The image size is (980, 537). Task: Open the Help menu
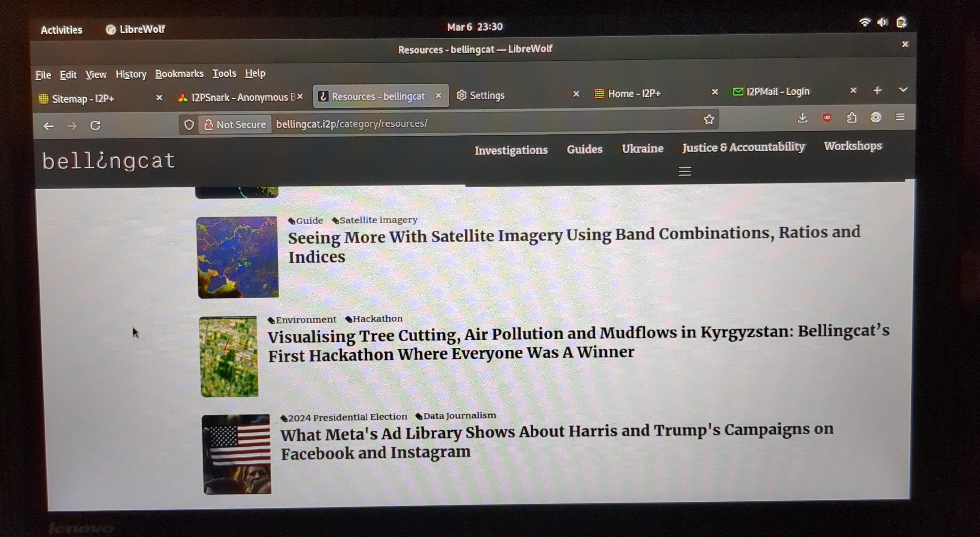click(x=255, y=73)
